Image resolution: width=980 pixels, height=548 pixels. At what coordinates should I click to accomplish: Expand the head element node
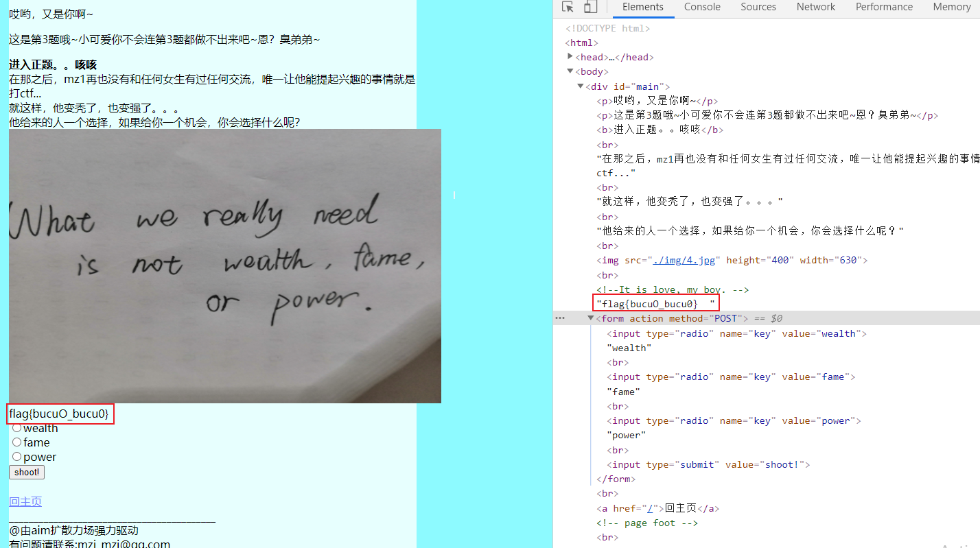(x=570, y=57)
